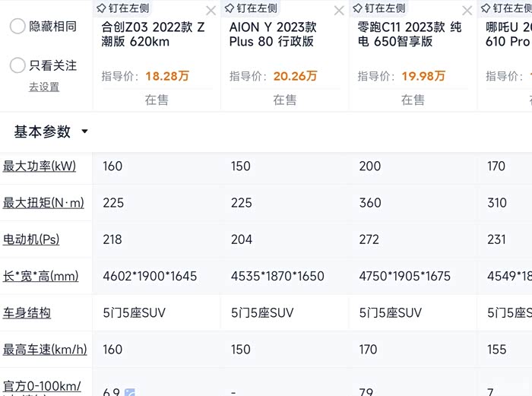Remove AION Y from the comparison
This screenshot has height=396, width=532.
tap(339, 11)
